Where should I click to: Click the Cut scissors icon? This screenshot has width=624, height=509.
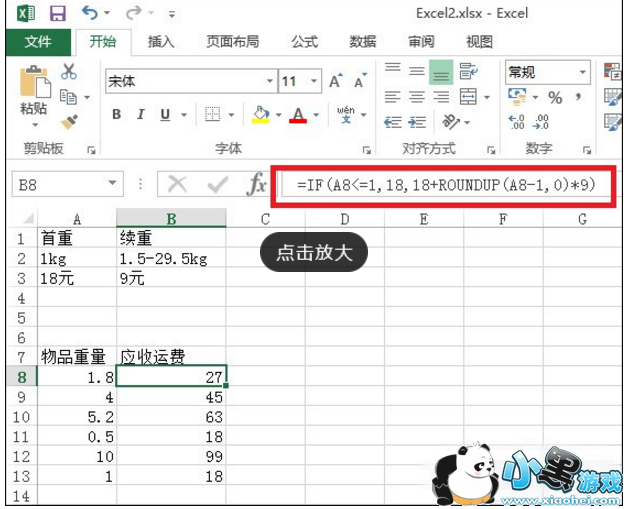(x=69, y=72)
